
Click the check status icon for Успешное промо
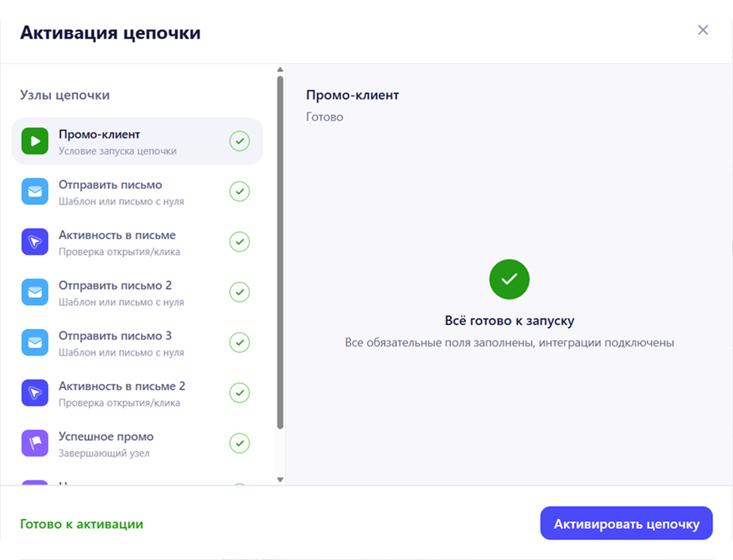click(x=240, y=443)
